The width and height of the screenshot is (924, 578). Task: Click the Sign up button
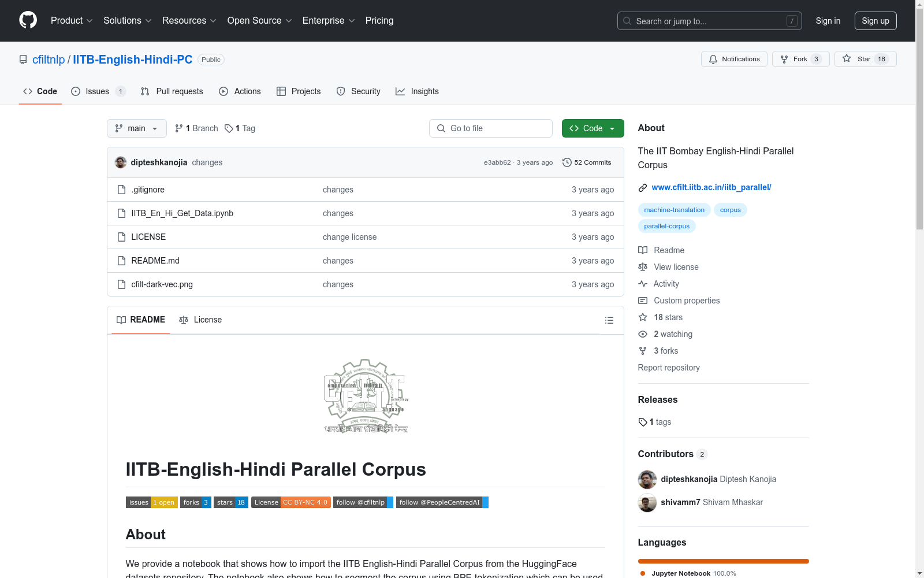coord(875,21)
